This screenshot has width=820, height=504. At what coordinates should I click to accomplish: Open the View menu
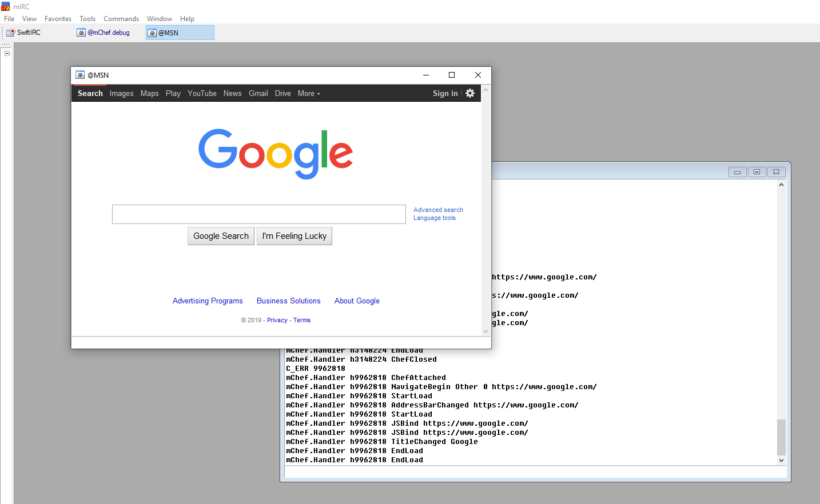(x=29, y=19)
